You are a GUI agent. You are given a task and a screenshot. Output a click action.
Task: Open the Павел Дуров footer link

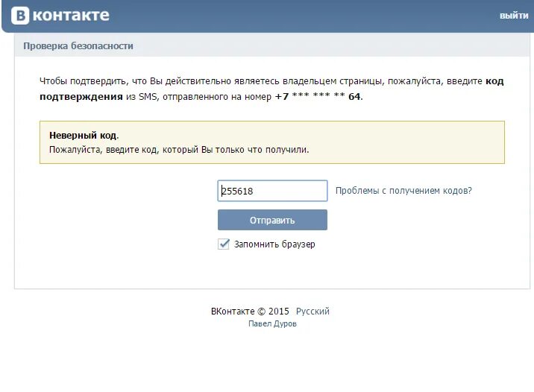click(272, 323)
